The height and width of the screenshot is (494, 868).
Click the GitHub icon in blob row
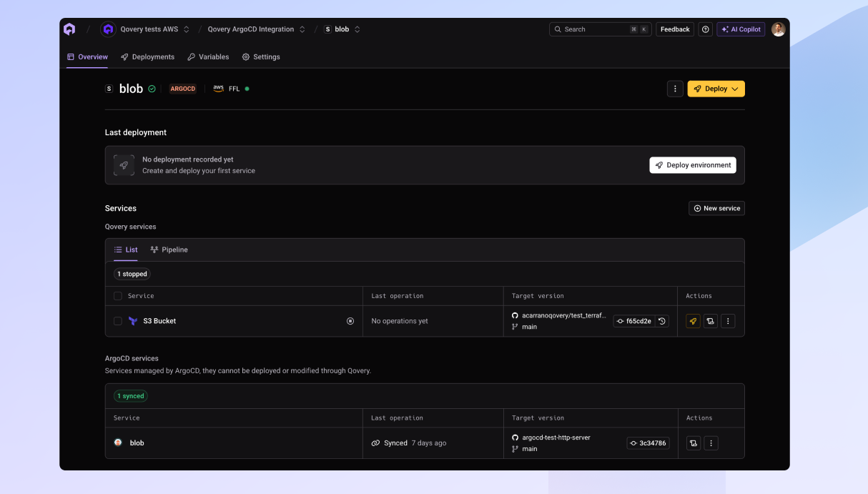(515, 438)
